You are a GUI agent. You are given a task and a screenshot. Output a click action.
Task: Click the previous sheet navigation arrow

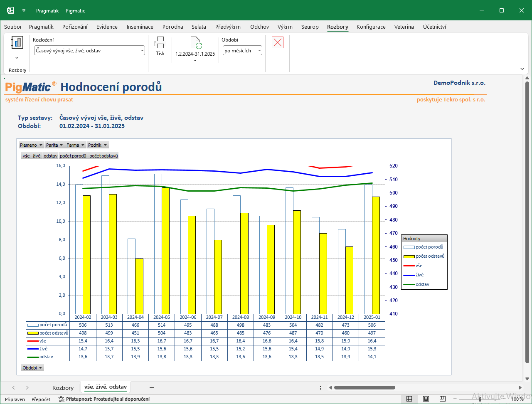tap(14, 387)
